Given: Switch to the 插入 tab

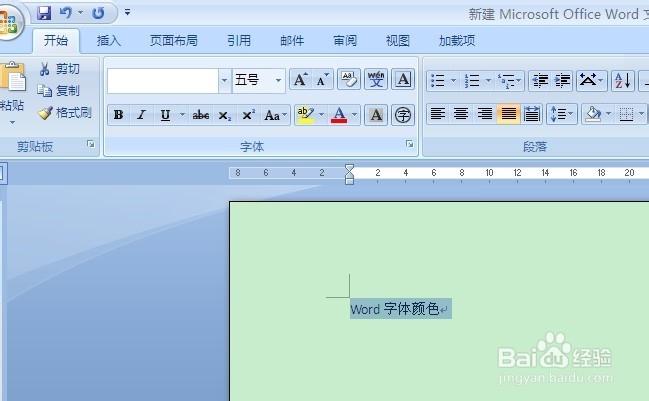Looking at the screenshot, I should [x=108, y=41].
